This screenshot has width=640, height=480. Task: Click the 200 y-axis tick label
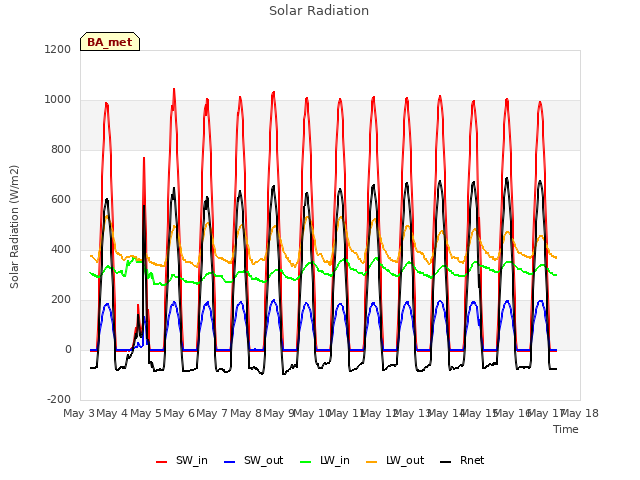[61, 300]
